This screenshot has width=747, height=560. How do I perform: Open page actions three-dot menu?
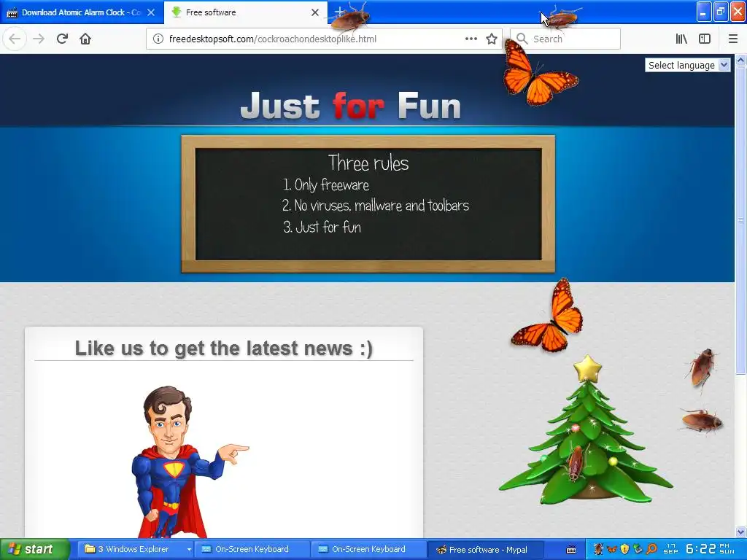(x=471, y=39)
